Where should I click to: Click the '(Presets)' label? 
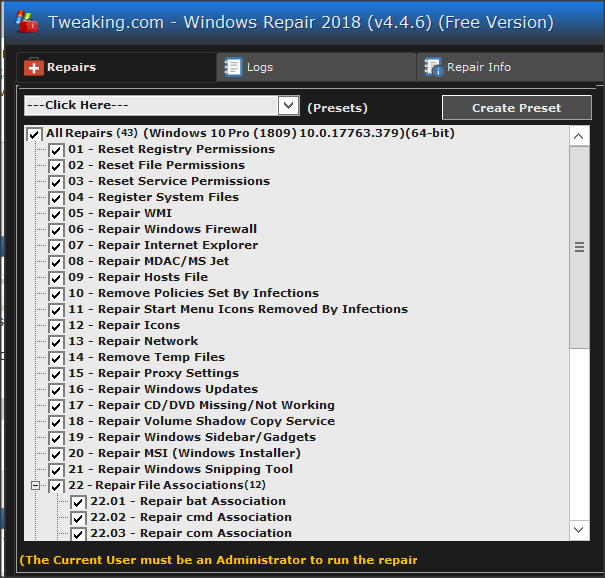tap(337, 108)
